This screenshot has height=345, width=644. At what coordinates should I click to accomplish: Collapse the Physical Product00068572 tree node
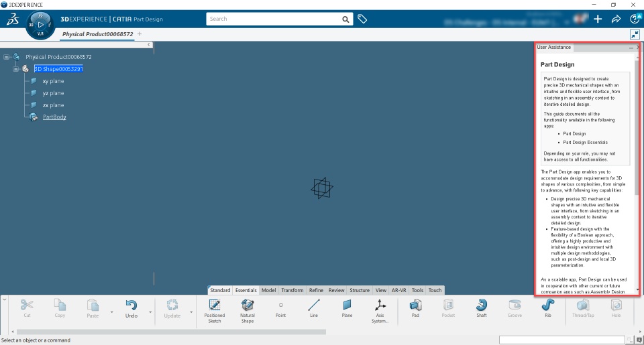point(7,57)
